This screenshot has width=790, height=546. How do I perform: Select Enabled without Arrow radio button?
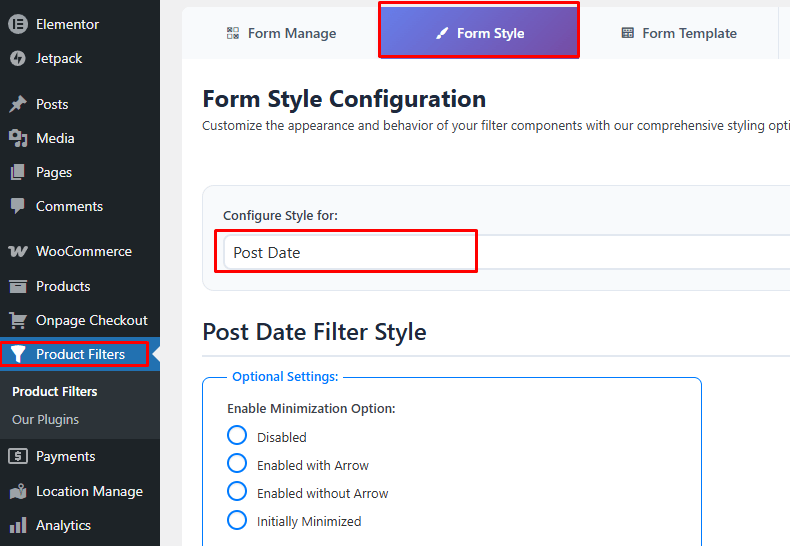237,492
